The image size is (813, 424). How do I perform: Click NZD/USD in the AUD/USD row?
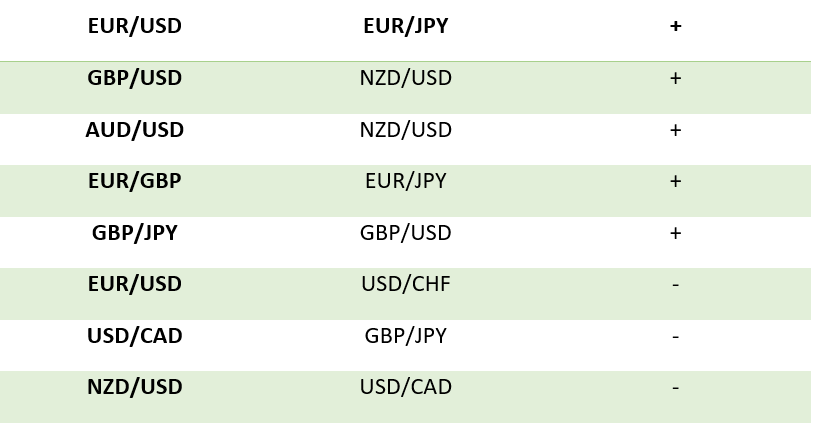tap(405, 130)
